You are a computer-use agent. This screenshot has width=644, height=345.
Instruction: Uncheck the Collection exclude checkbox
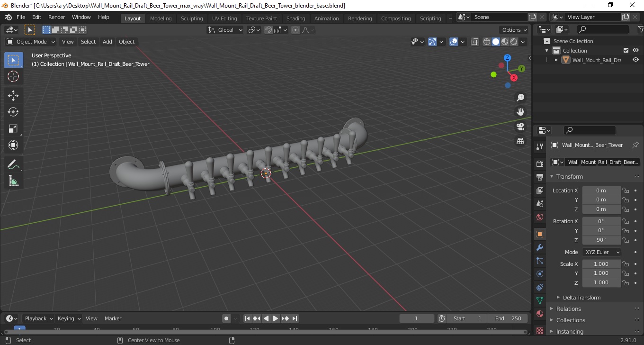click(626, 50)
